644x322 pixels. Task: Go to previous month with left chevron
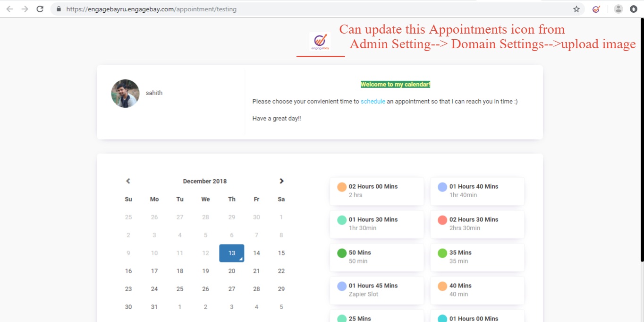[x=128, y=181]
